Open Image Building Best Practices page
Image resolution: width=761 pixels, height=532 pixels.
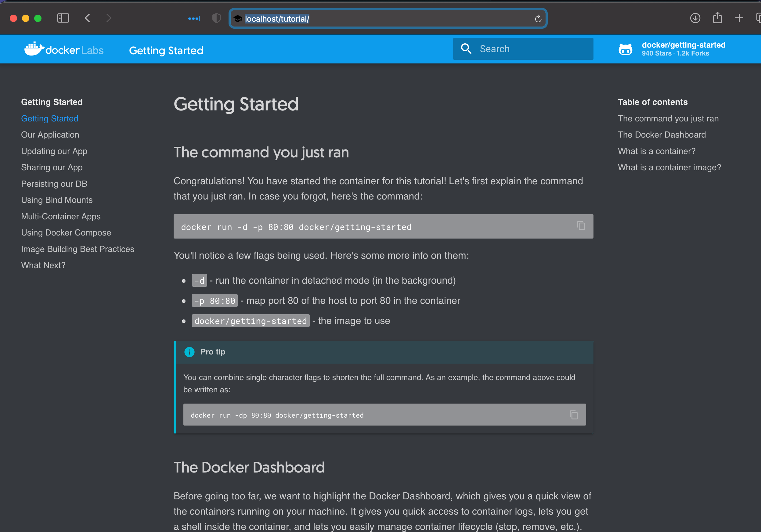coord(78,249)
